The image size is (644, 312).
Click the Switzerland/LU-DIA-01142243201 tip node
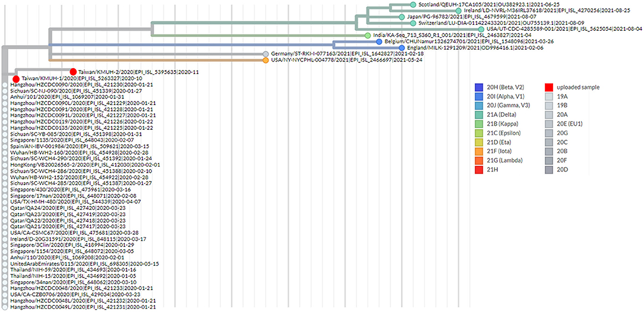click(x=413, y=23)
